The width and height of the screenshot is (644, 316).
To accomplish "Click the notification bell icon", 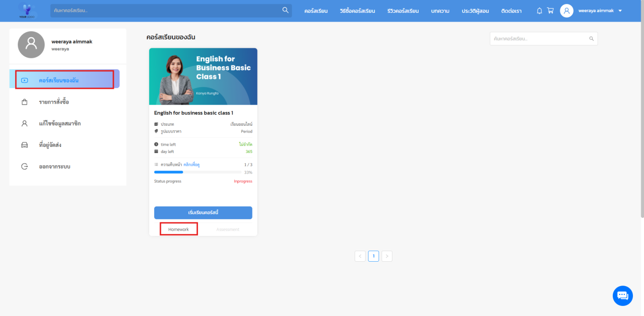I will point(540,11).
